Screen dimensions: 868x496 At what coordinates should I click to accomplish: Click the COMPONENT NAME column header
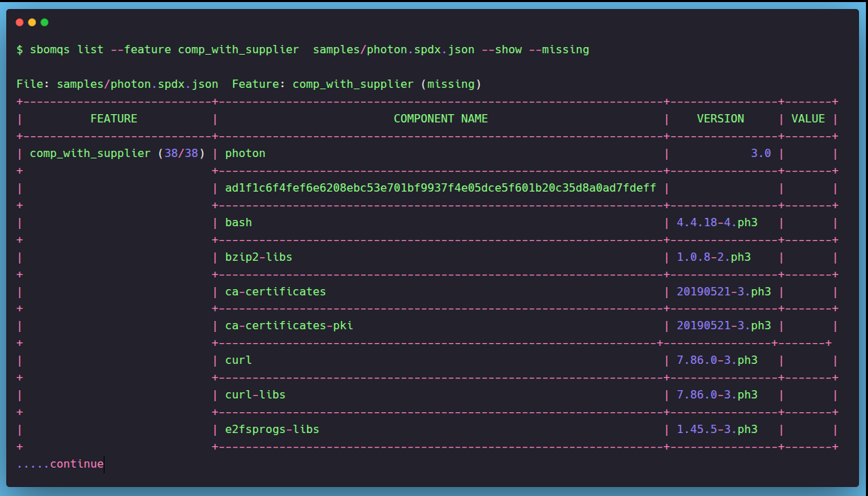[441, 119]
